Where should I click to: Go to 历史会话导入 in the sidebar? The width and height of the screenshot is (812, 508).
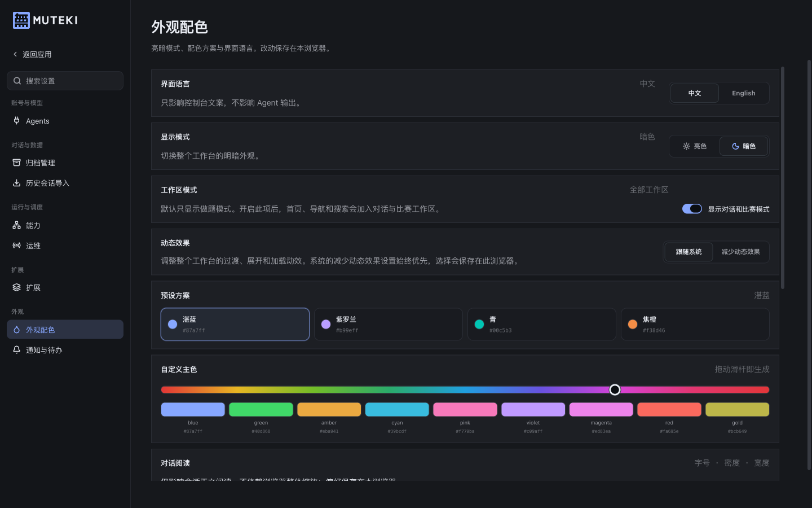coord(65,183)
